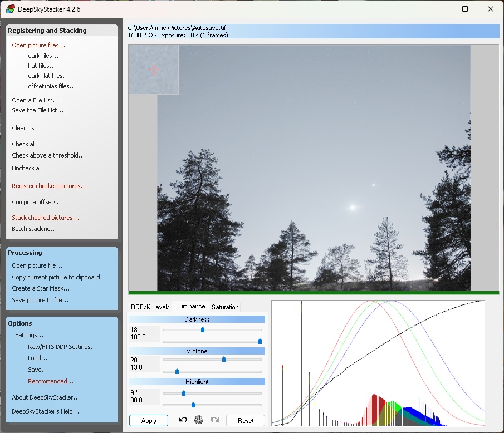Register checked pictures
This screenshot has height=433, width=504.
click(x=50, y=186)
